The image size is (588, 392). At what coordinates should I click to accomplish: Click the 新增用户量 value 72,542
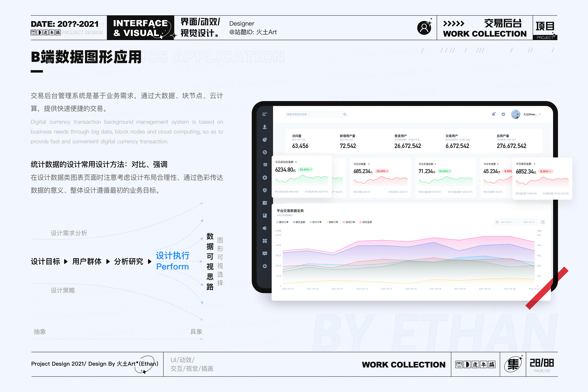pos(348,146)
